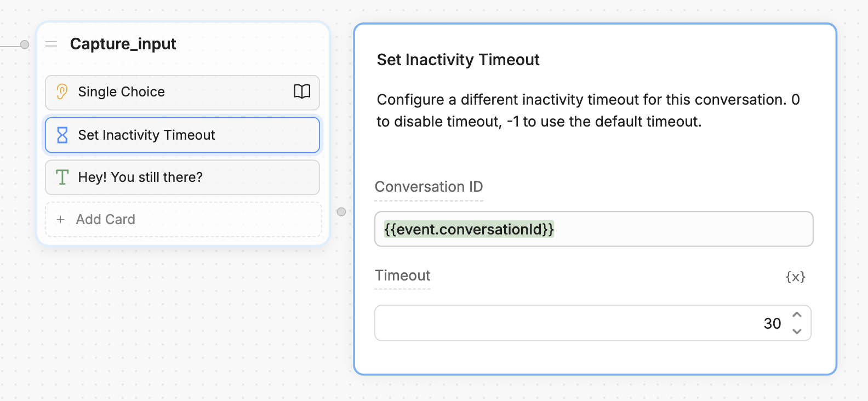Click the Capture_input node title
Screen dimensions: 868x401
pos(123,44)
